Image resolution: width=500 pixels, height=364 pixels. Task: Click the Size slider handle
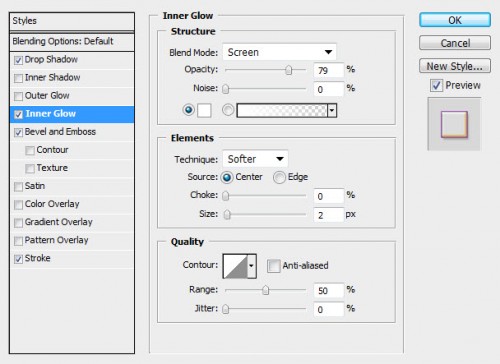pos(227,215)
